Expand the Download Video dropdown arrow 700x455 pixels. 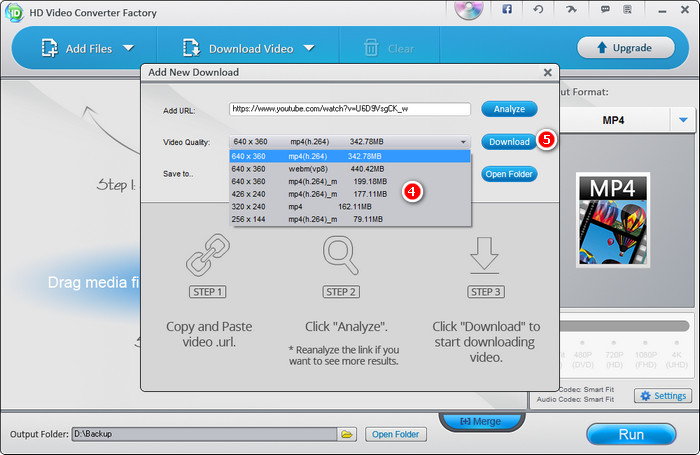click(309, 48)
